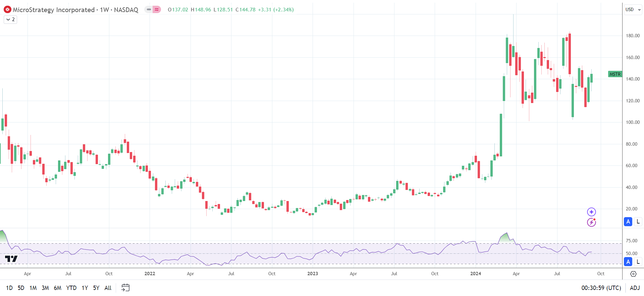Click the 75.00 RSI axis label

click(631, 241)
